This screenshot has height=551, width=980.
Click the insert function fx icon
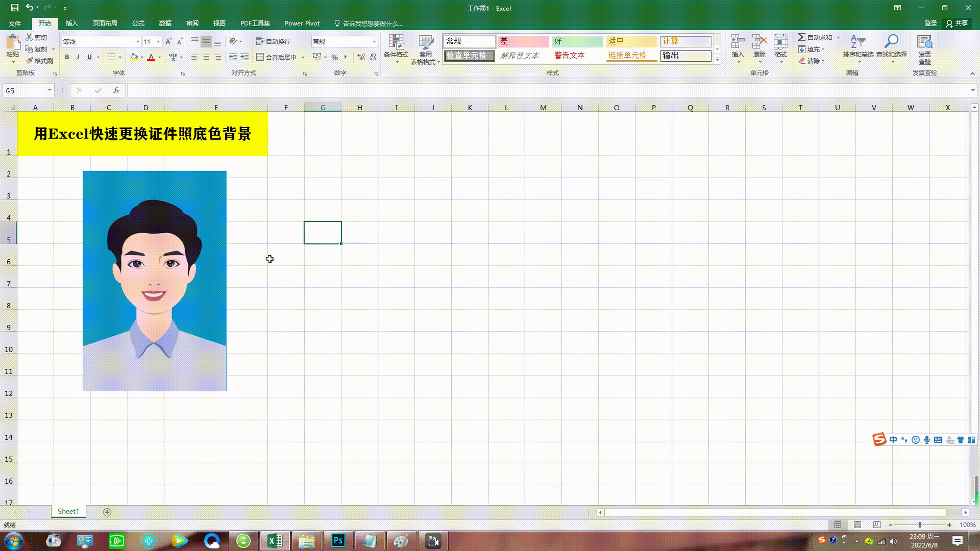pos(116,90)
